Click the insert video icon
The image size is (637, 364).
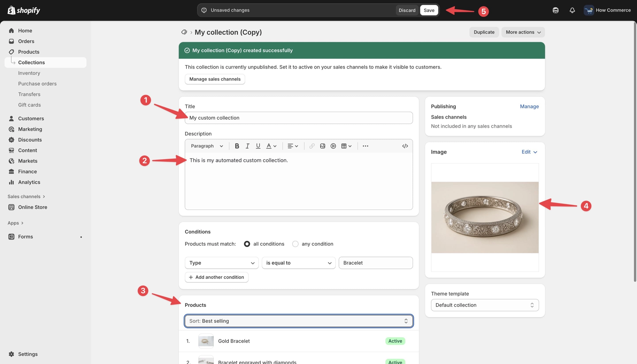(333, 146)
